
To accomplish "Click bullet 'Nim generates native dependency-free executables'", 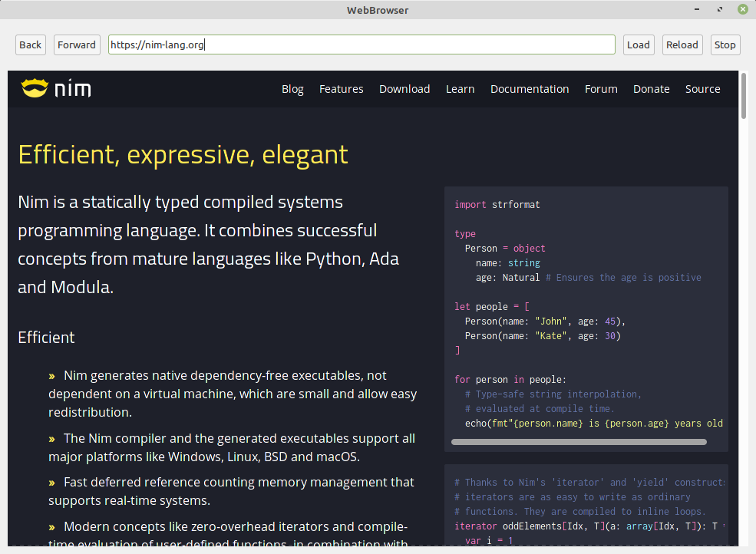I will 233,394.
